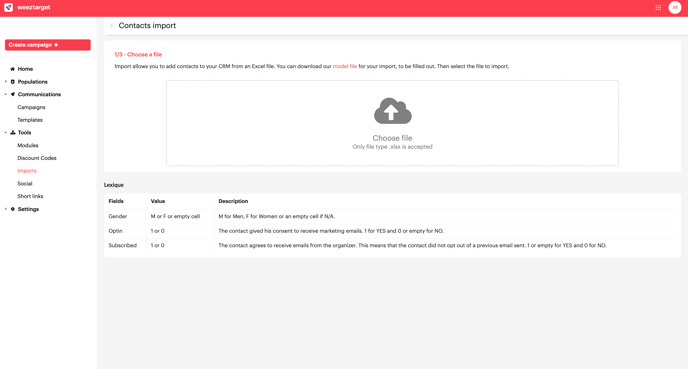Click the '1 or 0' value in Optin row

click(x=158, y=231)
